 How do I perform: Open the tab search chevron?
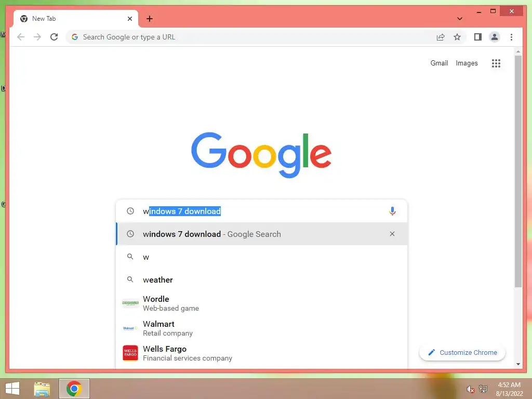point(459,19)
